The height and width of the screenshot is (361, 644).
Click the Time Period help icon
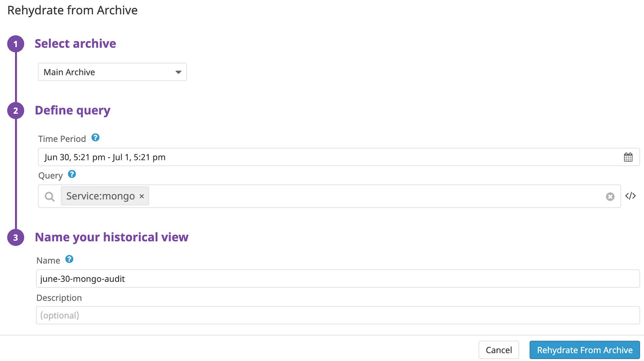[95, 138]
